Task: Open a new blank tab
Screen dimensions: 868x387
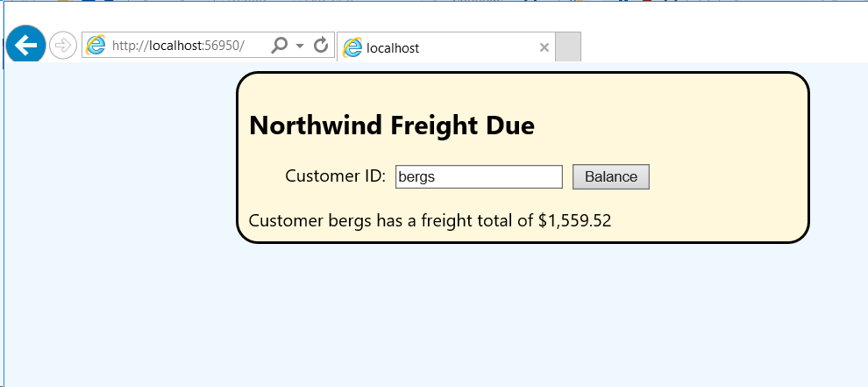Action: pos(568,47)
